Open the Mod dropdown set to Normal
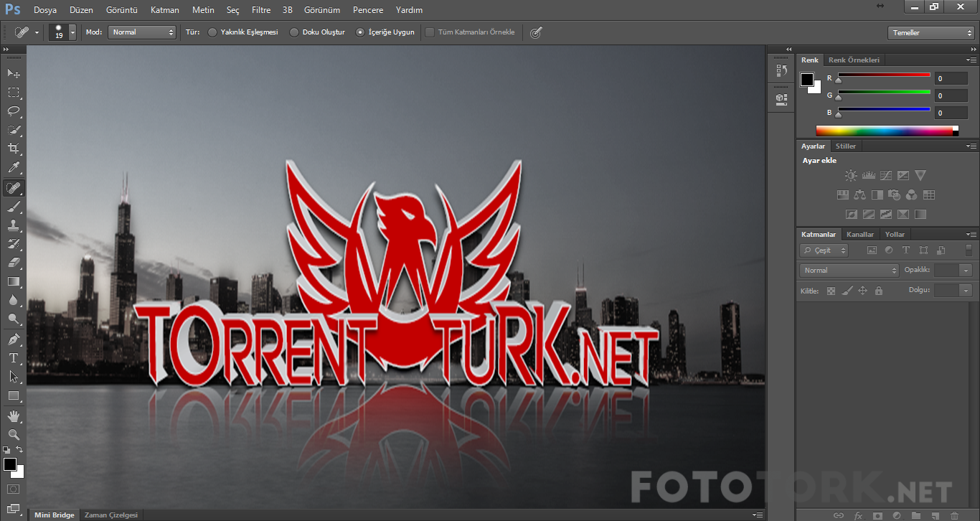The width and height of the screenshot is (980, 521). [x=141, y=32]
